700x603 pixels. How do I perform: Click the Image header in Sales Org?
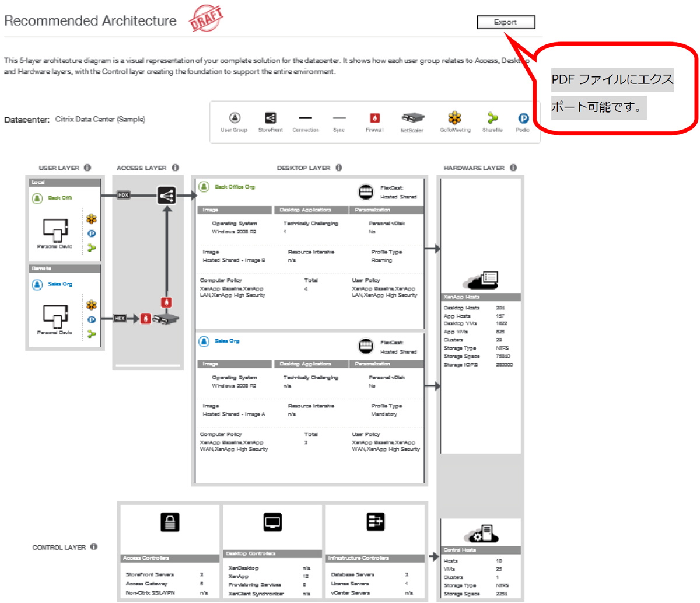235,364
